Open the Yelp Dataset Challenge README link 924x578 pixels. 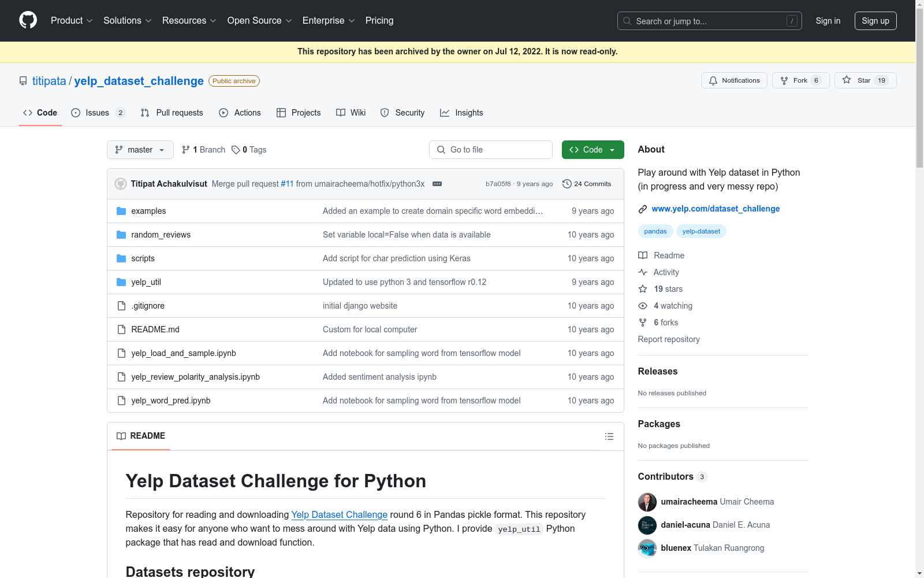(340, 514)
